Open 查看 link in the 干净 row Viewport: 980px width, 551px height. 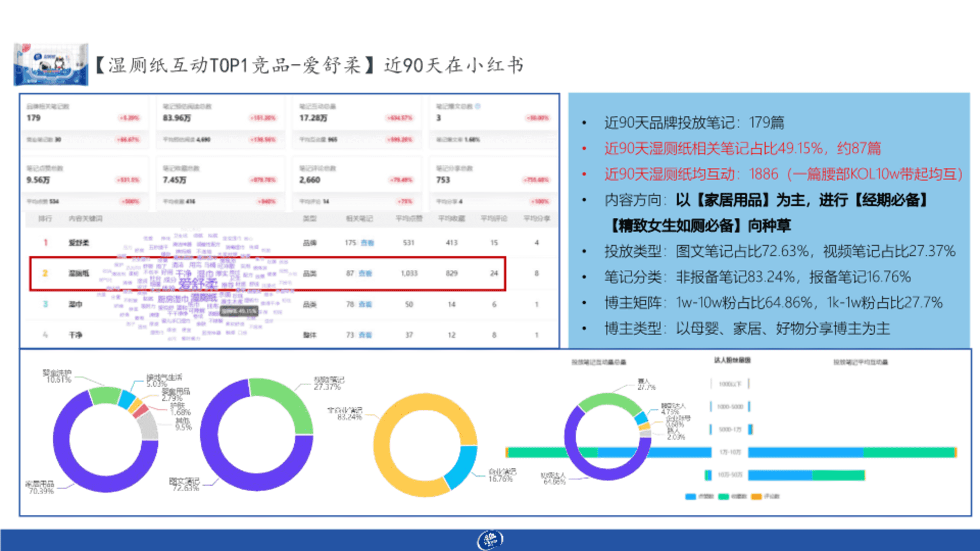pos(365,335)
